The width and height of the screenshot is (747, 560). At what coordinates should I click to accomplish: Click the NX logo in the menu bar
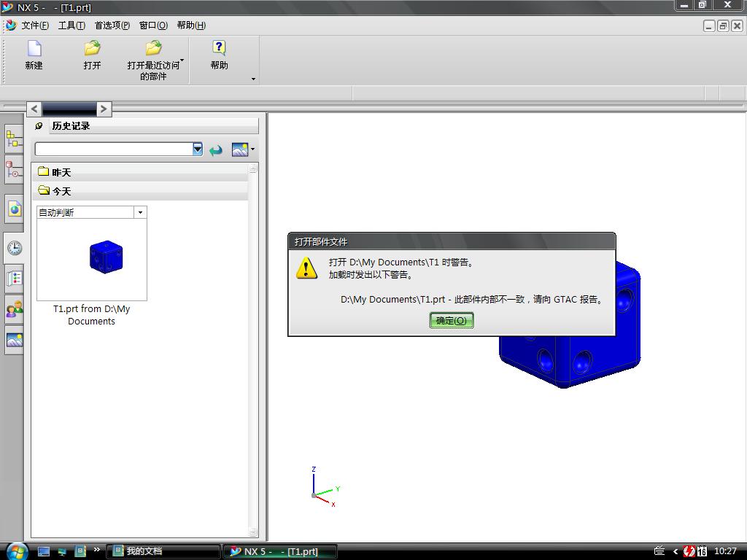(11, 25)
